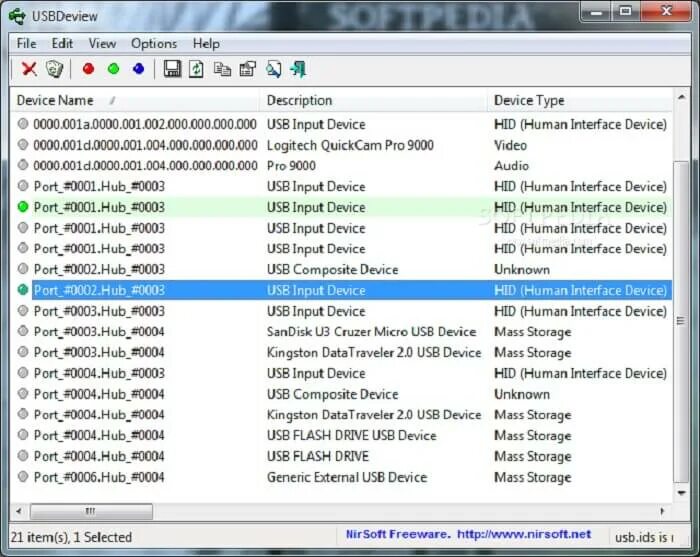This screenshot has width=700, height=557.
Task: Click the find magnifier toolbar icon
Action: 273,69
